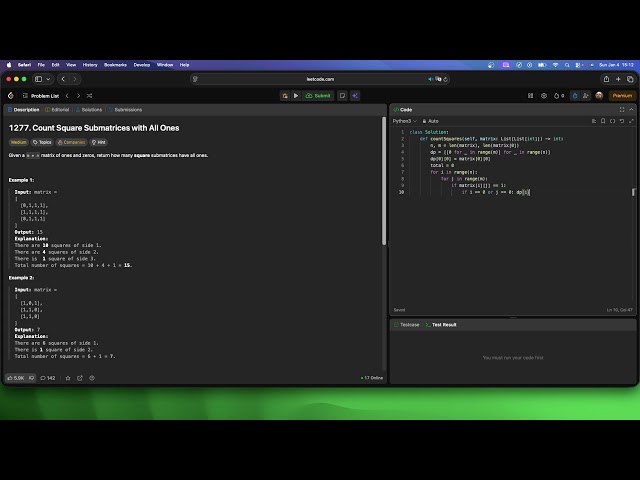The height and width of the screenshot is (480, 640).
Task: Reload the page in Safari
Action: tap(445, 79)
